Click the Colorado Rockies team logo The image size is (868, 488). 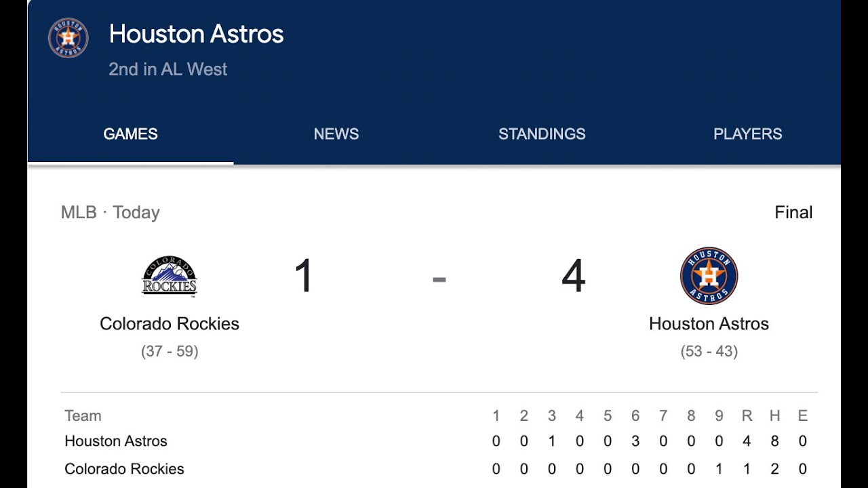coord(170,277)
